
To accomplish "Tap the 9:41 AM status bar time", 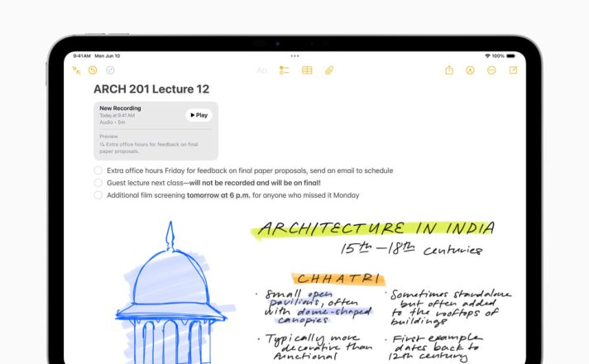I will (x=82, y=55).
